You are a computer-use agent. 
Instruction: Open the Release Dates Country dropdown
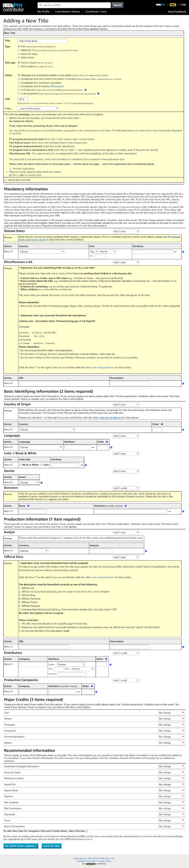tap(41, 252)
